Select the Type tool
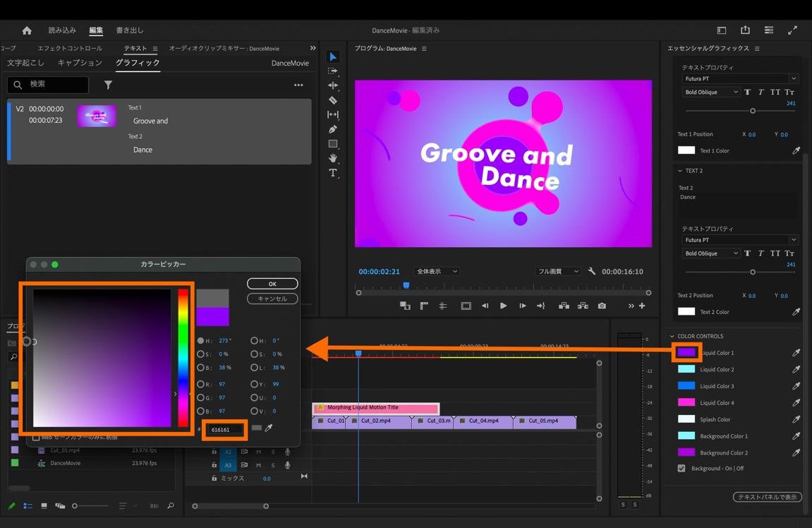This screenshot has height=528, width=812. point(333,173)
